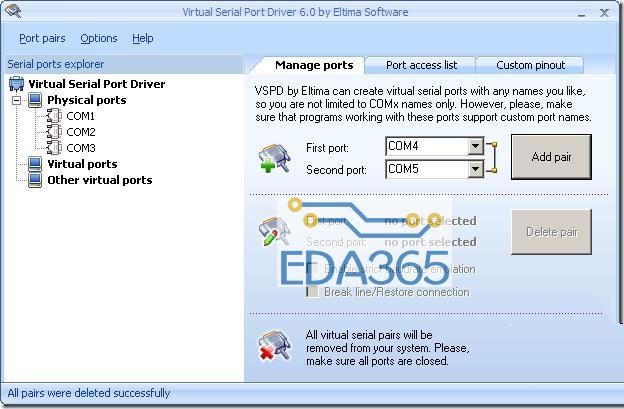624x409 pixels.
Task: Click the 'Second port:' label beside COM5
Action: tap(336, 170)
